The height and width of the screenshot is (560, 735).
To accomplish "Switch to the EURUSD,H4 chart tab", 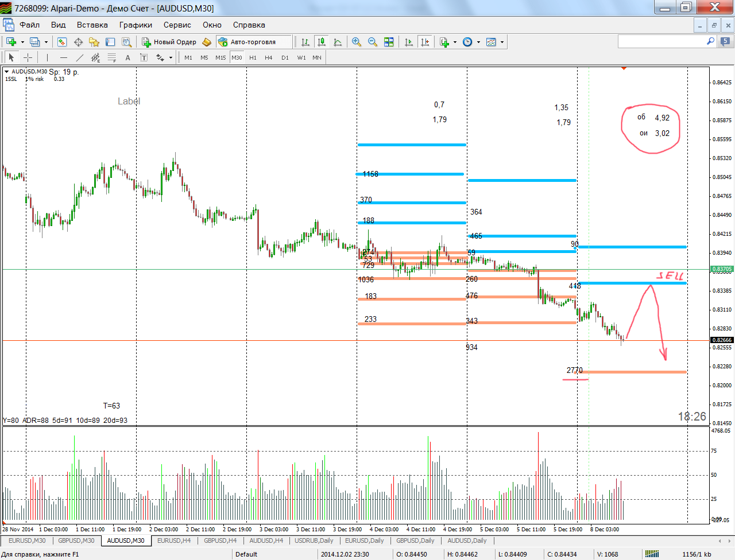I will [x=174, y=540].
